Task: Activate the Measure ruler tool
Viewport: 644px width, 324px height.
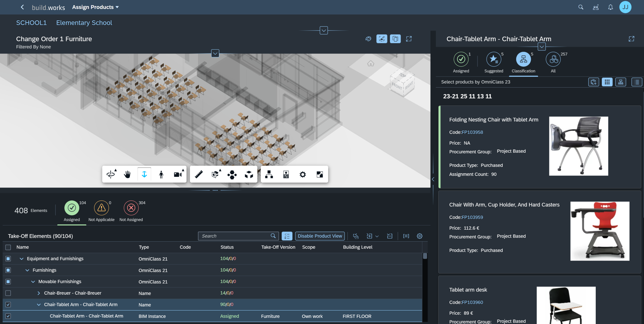Action: point(199,175)
